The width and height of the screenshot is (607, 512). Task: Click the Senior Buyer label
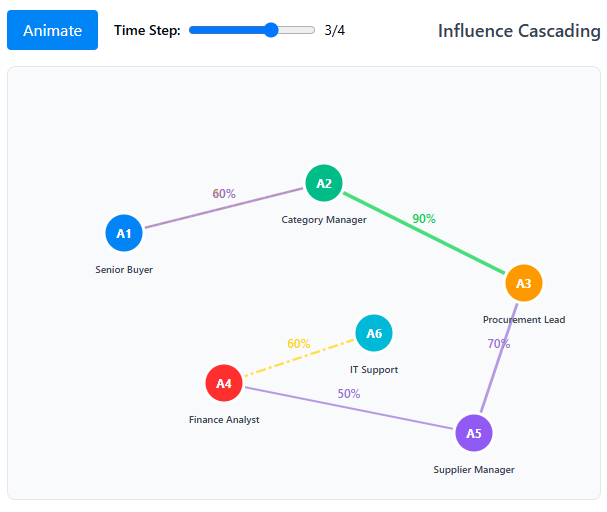point(124,270)
